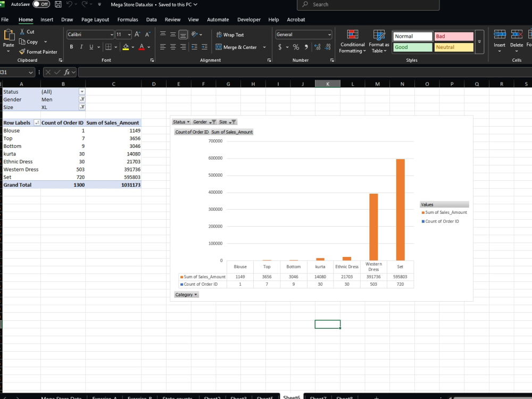Click Middle Align icon
This screenshot has width=532, height=399.
click(173, 34)
